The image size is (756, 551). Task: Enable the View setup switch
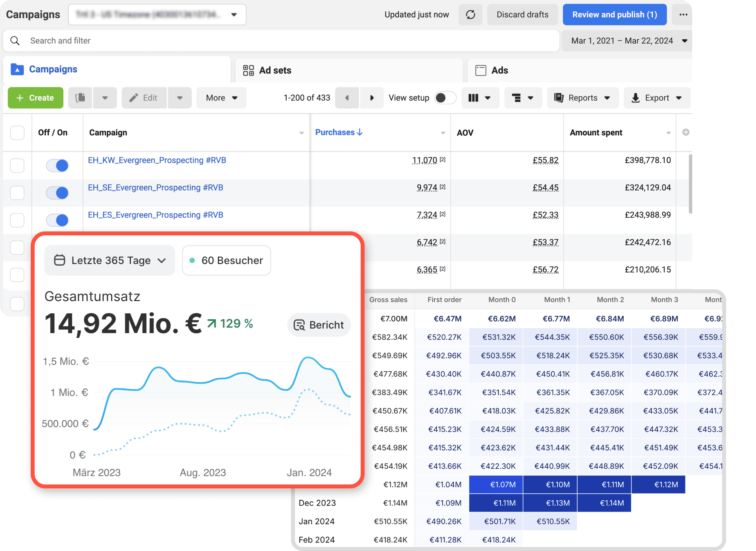tap(445, 98)
